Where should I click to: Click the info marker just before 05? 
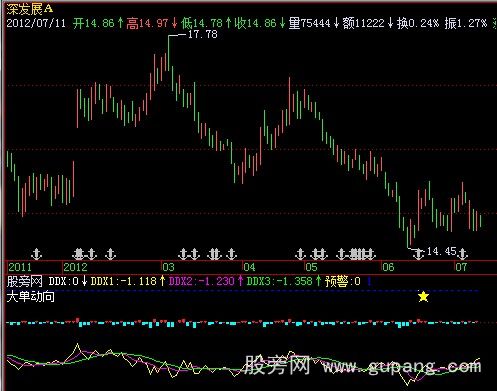300,254
